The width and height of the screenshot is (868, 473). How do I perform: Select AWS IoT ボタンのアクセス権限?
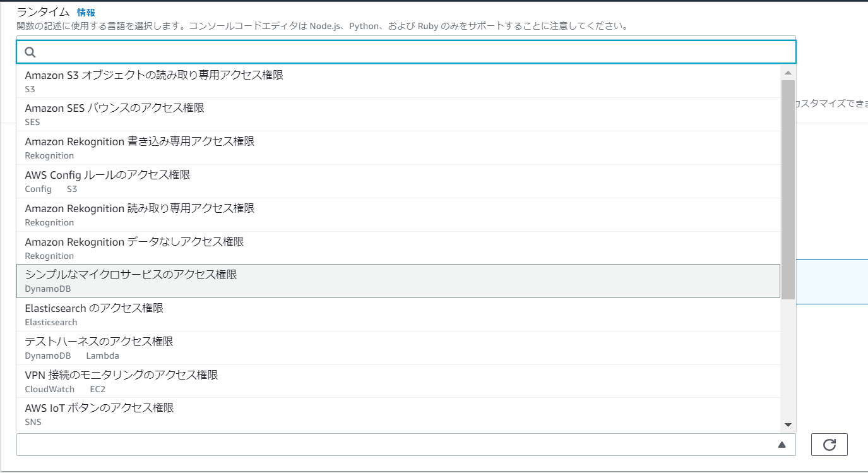(398, 414)
